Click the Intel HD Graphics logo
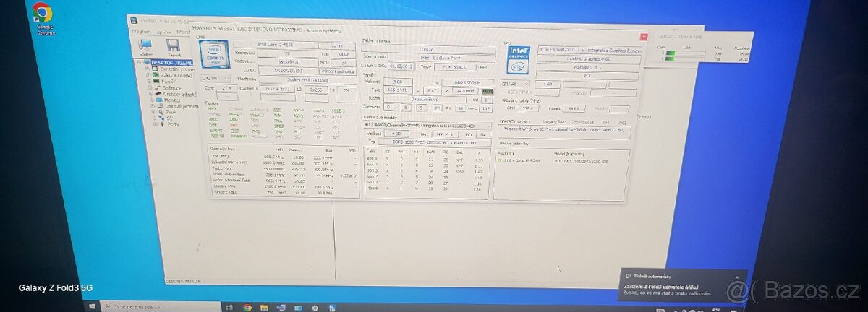This screenshot has width=868, height=312. pyautogui.click(x=519, y=61)
